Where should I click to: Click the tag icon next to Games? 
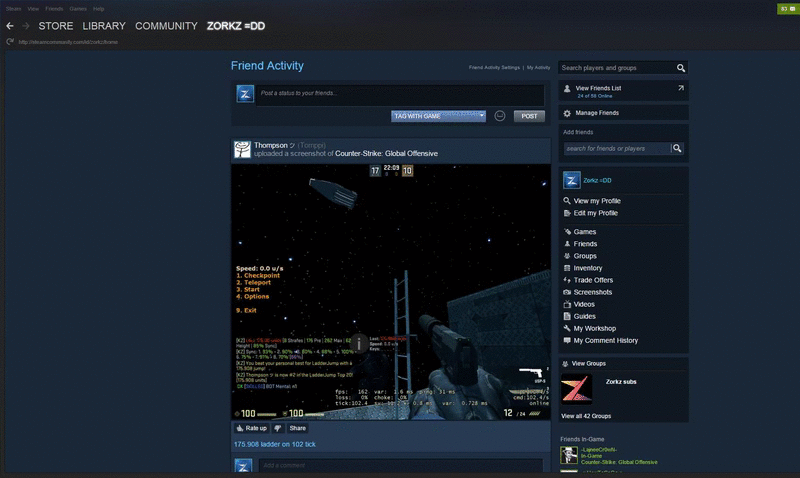click(x=567, y=232)
